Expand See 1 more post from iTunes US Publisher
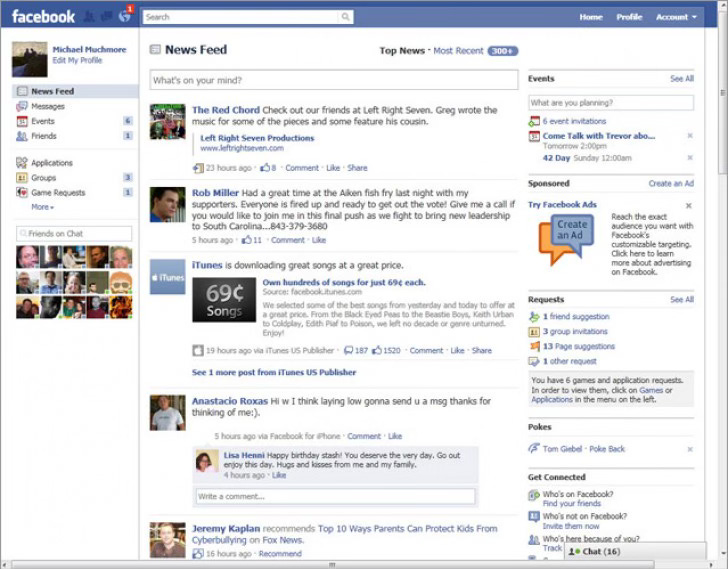 (274, 372)
